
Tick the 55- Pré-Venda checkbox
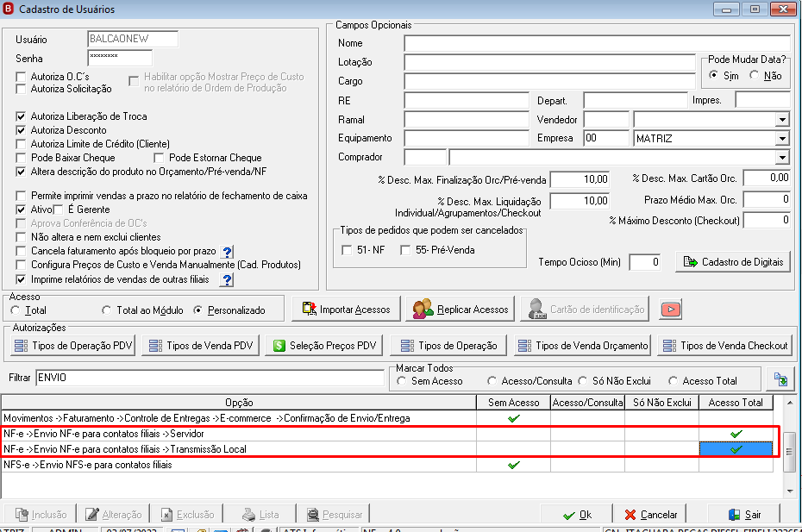click(x=405, y=250)
